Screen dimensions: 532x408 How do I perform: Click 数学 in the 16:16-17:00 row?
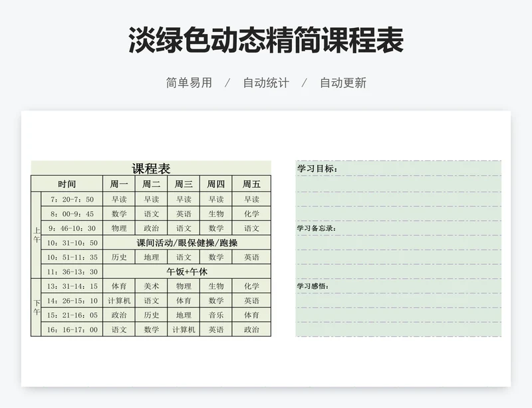coord(152,329)
